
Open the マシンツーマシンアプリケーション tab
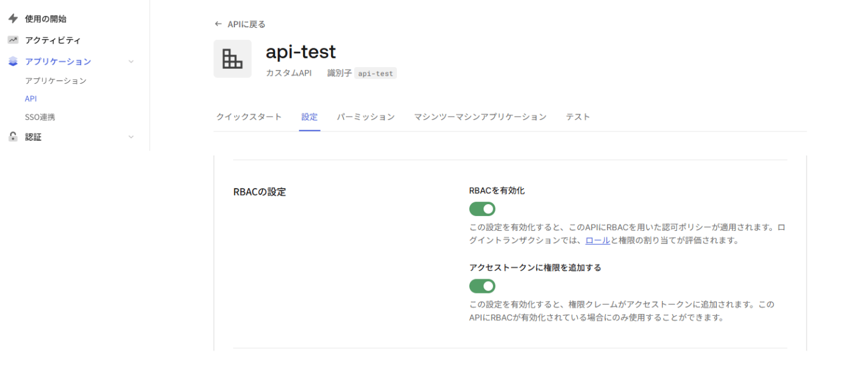(480, 117)
